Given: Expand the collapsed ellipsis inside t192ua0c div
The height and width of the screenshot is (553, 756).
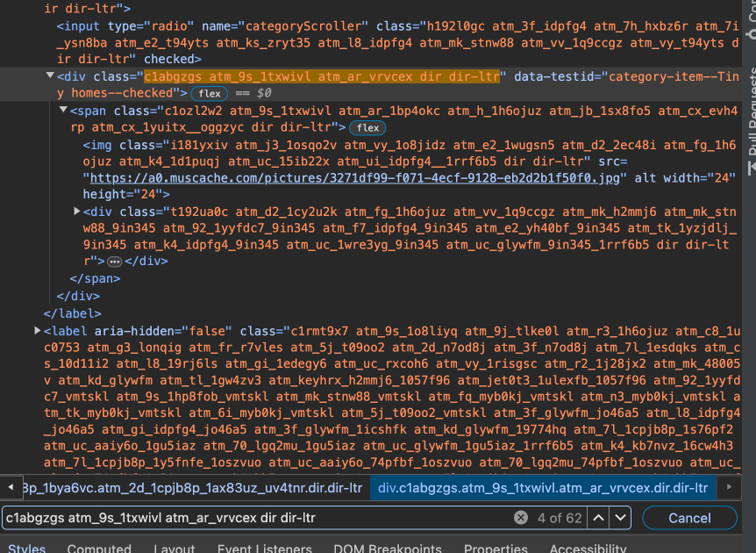Looking at the screenshot, I should [x=114, y=262].
